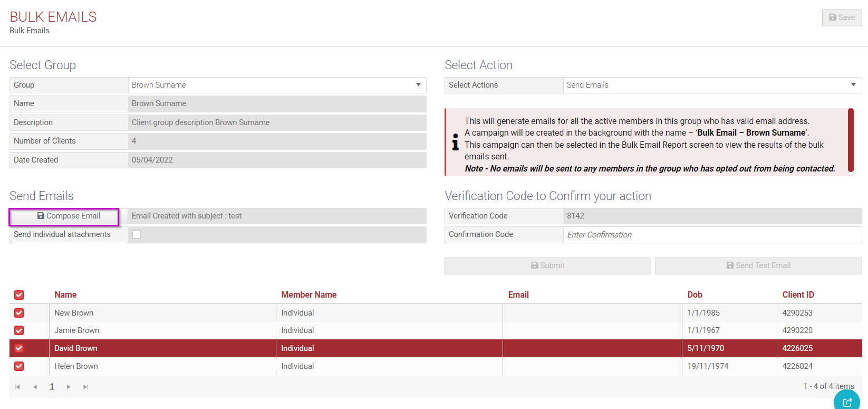The height and width of the screenshot is (409, 868).
Task: Toggle the select-all checkbox in table header
Action: 19,295
